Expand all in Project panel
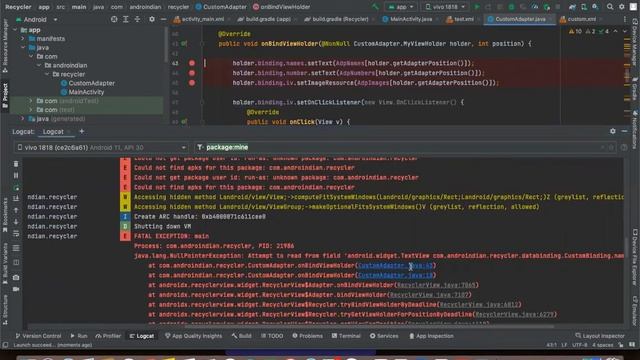 coord(126,19)
